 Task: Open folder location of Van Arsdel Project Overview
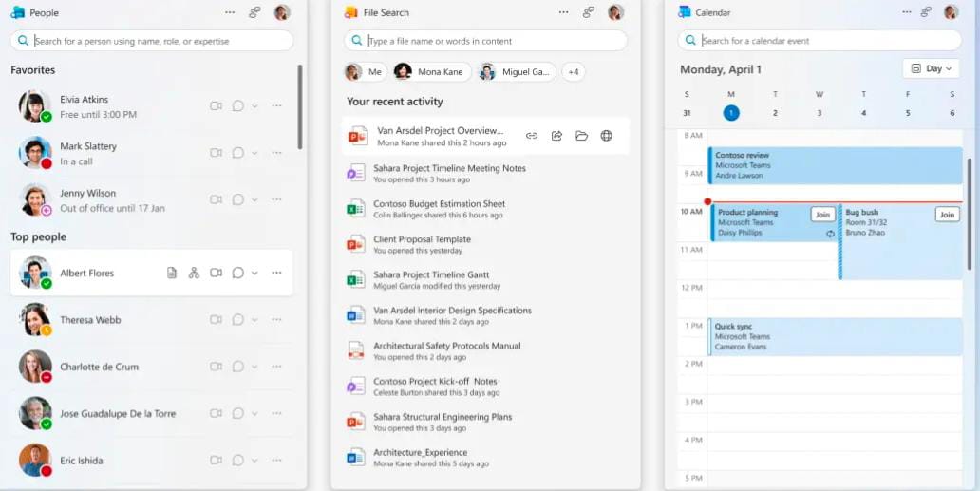(582, 136)
